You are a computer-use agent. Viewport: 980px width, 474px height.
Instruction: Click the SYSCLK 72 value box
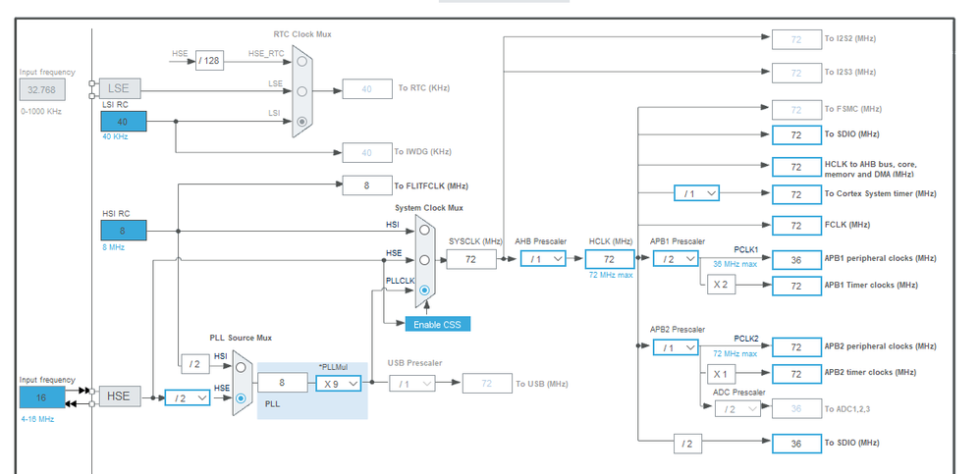click(x=471, y=259)
